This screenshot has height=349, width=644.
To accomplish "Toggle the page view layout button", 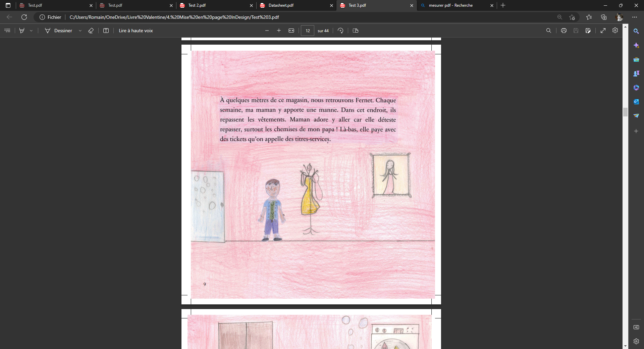I will 356,31.
